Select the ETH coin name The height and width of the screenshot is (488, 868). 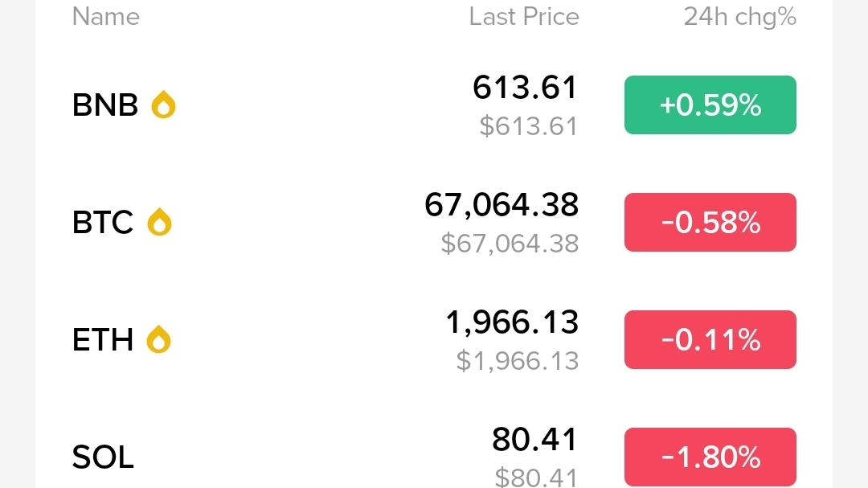(x=103, y=339)
